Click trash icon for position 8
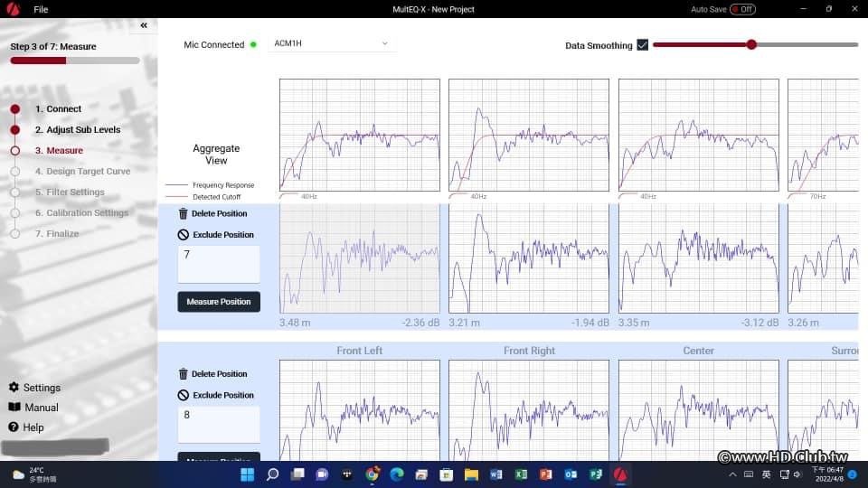868x488 pixels. tap(184, 374)
